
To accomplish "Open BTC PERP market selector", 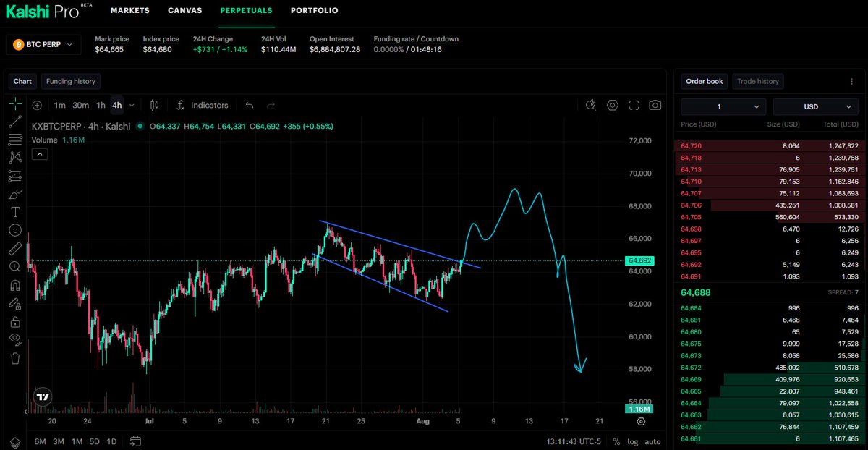I will pyautogui.click(x=43, y=45).
